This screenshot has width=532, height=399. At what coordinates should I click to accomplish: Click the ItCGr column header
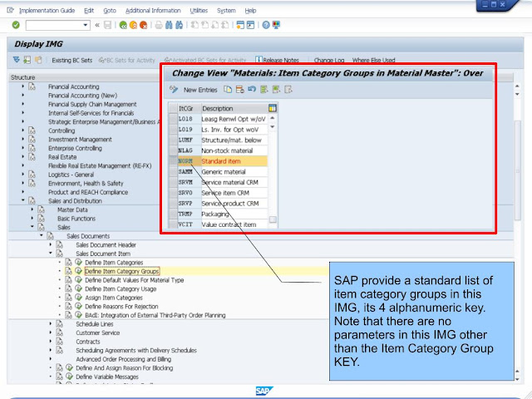(x=189, y=109)
